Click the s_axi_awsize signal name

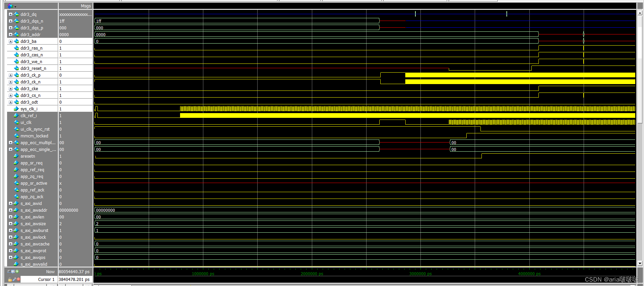(x=33, y=224)
